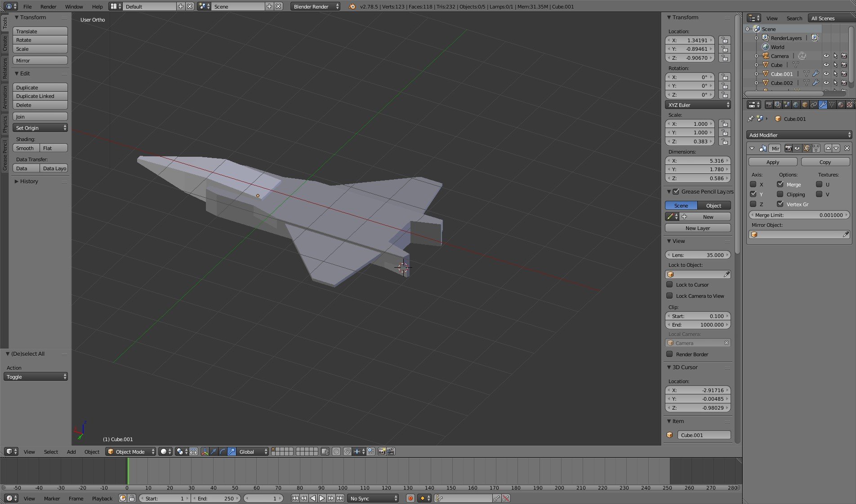The image size is (856, 504).
Task: Click the Copy modifier button
Action: point(825,162)
